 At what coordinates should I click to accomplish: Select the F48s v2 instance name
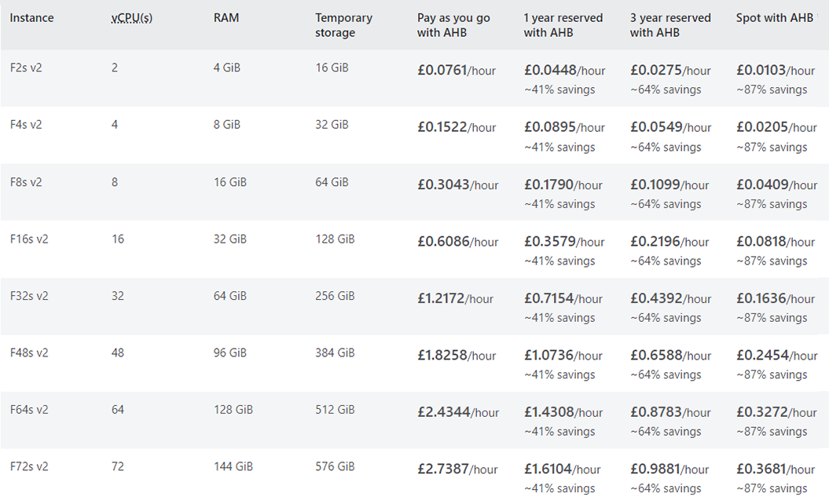pos(29,352)
